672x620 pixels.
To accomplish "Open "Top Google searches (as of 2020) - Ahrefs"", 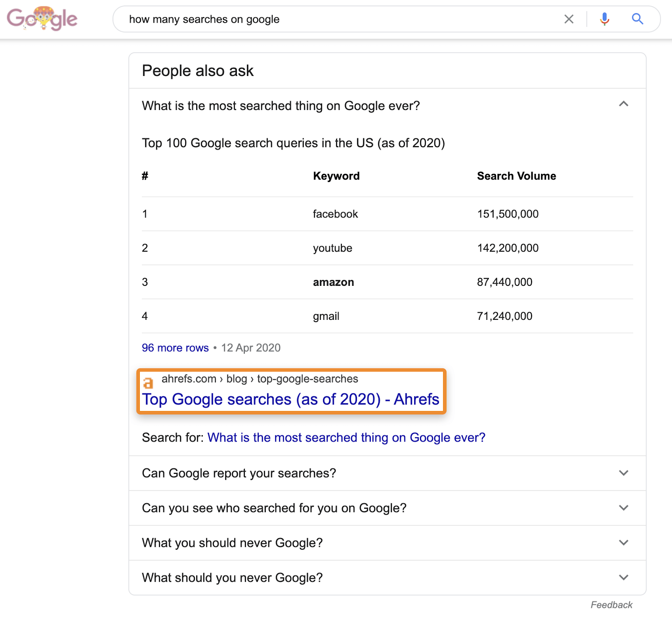I will pyautogui.click(x=290, y=399).
